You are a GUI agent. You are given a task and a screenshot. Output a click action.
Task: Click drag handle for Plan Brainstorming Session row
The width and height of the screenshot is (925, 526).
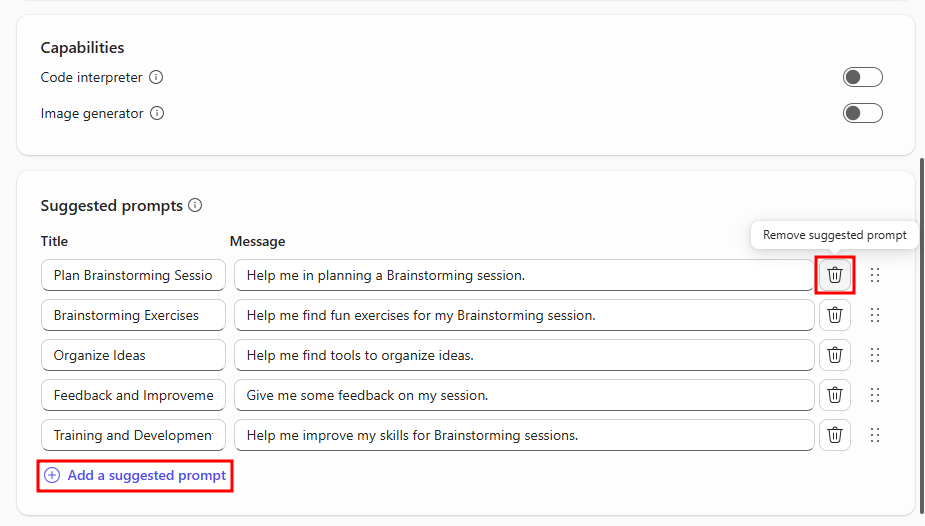coord(875,275)
